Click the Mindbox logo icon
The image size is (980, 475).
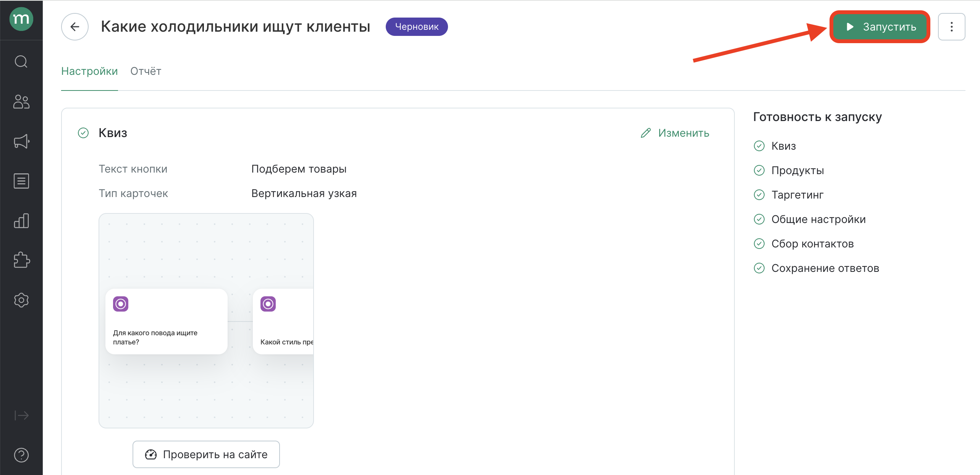click(21, 19)
